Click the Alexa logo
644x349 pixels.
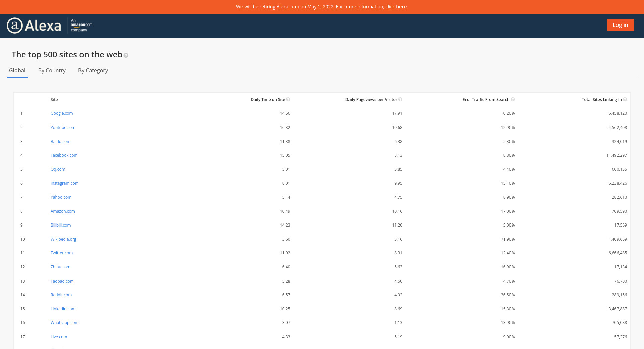point(34,26)
